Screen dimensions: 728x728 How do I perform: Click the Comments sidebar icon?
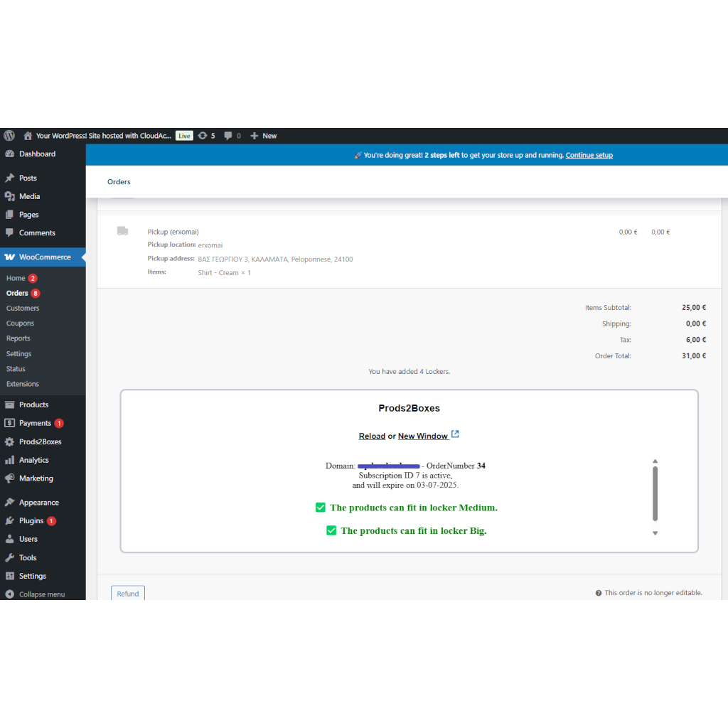[9, 232]
